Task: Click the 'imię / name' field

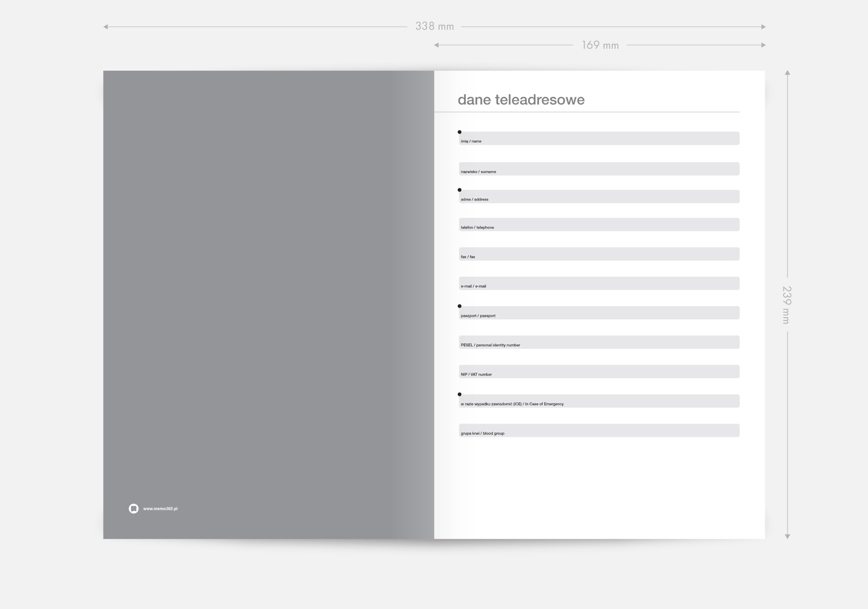Action: tap(599, 138)
